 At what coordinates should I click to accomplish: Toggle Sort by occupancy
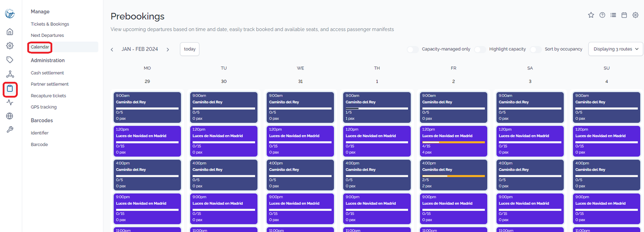[x=536, y=49]
